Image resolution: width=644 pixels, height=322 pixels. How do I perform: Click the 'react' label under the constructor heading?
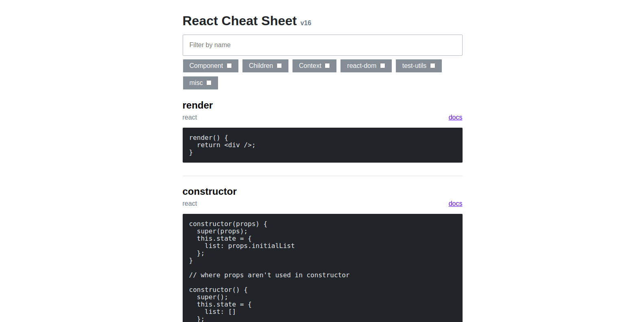[190, 204]
